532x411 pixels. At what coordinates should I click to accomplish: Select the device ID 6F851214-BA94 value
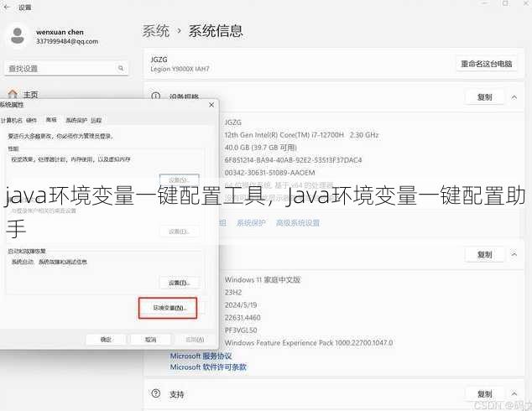click(293, 160)
